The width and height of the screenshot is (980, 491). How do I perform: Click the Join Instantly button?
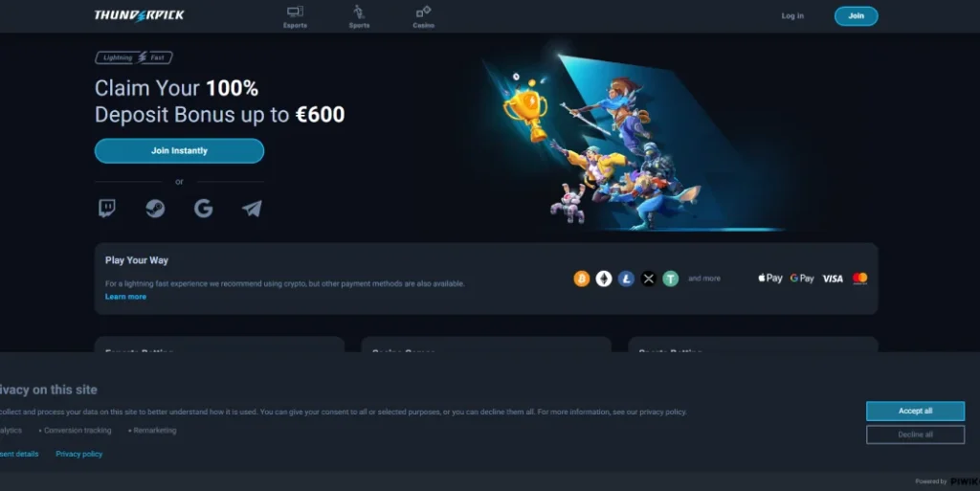click(x=179, y=150)
